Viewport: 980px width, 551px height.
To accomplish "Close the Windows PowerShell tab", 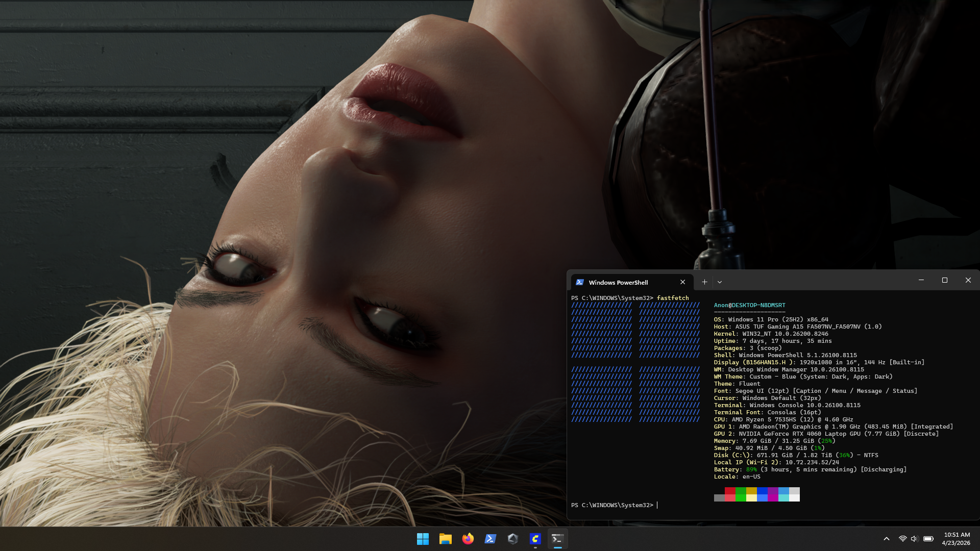I will pyautogui.click(x=682, y=282).
